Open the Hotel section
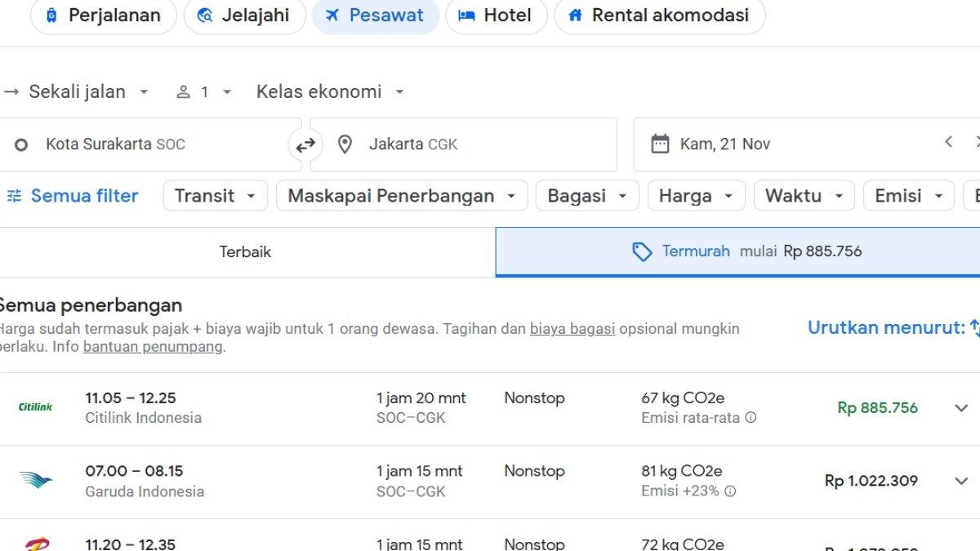 496,16
